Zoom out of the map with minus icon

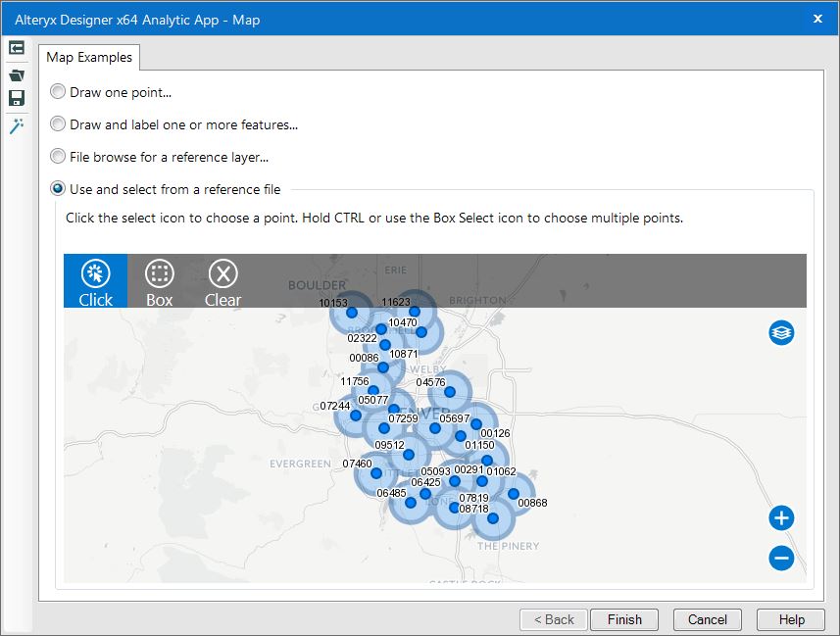(x=781, y=559)
